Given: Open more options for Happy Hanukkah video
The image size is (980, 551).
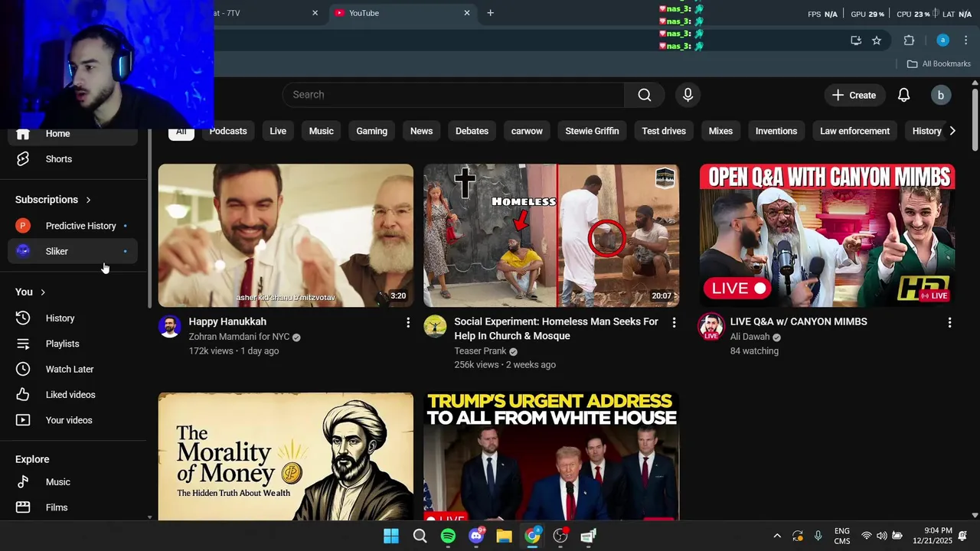Looking at the screenshot, I should [408, 323].
